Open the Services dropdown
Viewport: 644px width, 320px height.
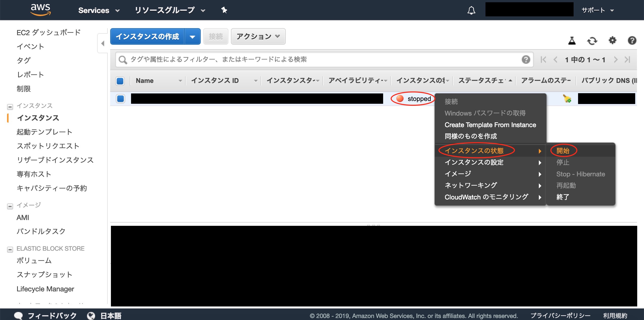pyautogui.click(x=99, y=10)
